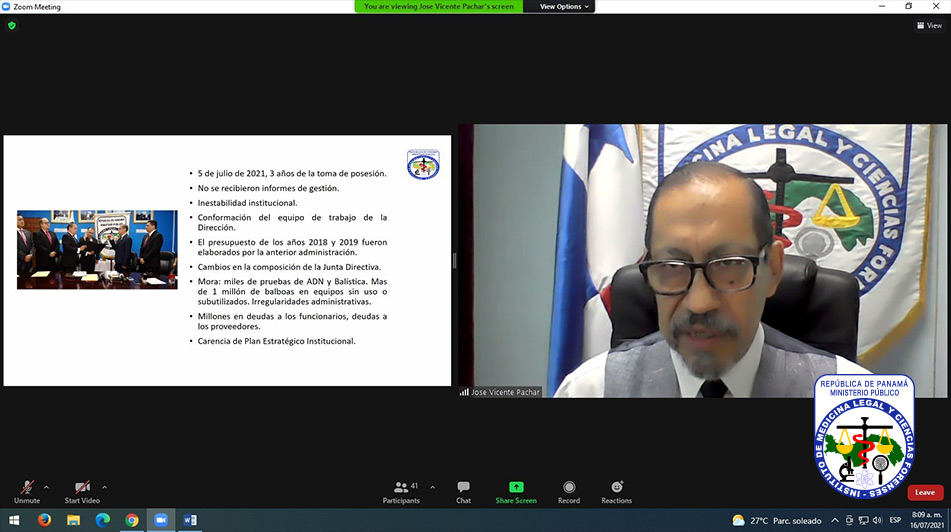Start recording with the Record button
Screen dimensions: 951x532
tap(569, 492)
